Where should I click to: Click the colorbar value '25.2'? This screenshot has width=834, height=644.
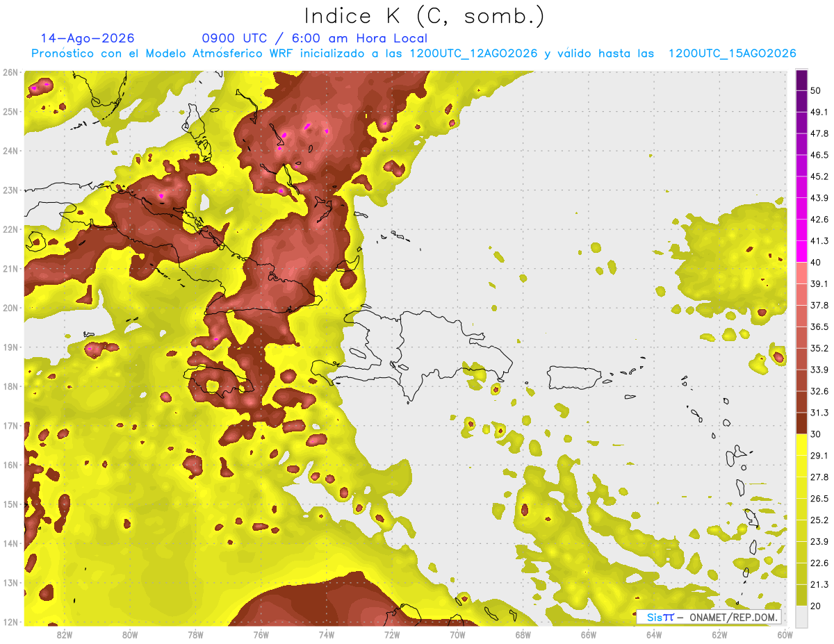tap(819, 520)
